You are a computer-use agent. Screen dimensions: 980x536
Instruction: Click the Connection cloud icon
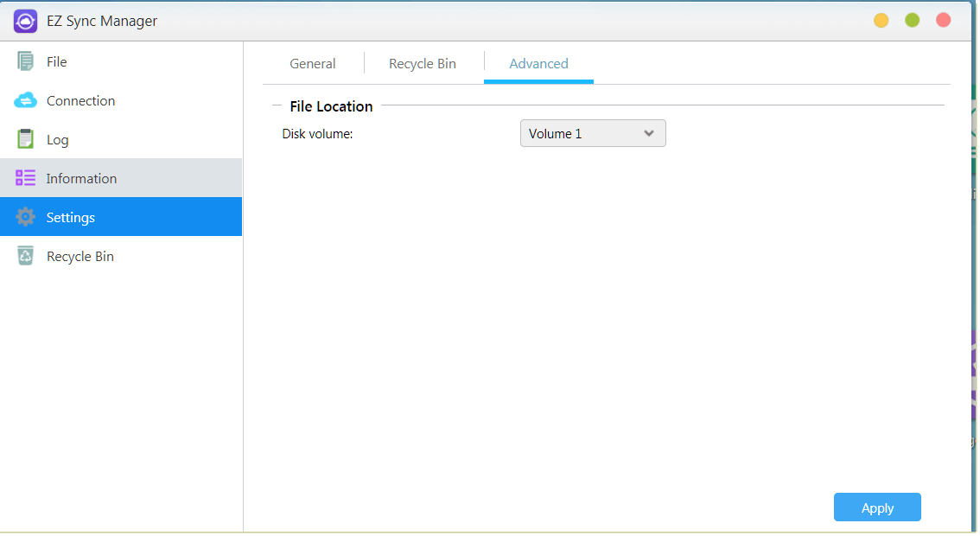coord(26,100)
